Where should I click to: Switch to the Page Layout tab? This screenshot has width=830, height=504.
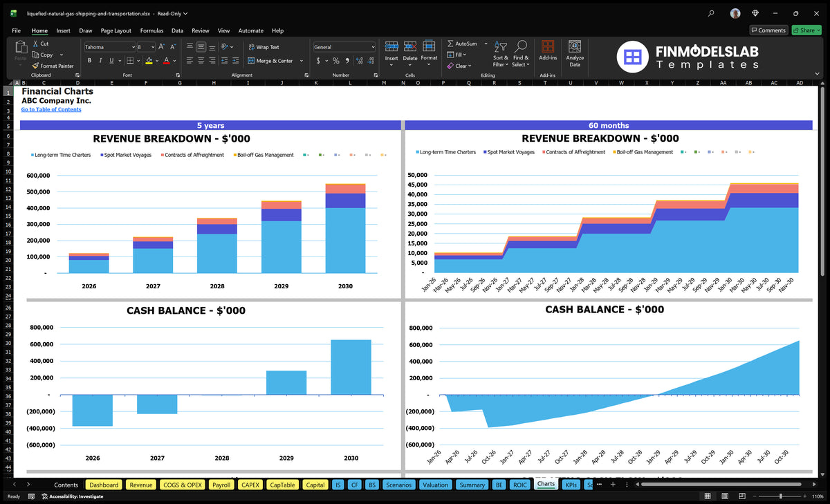pos(116,30)
